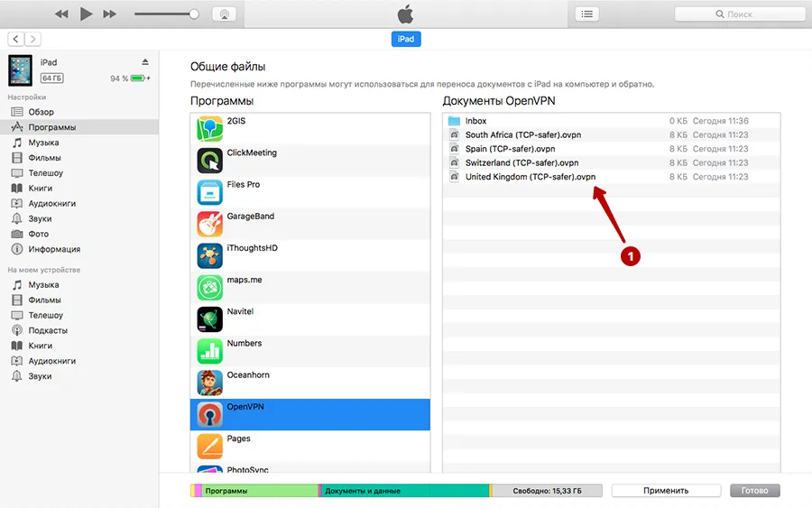Go forward with the right chevron

coord(33,39)
